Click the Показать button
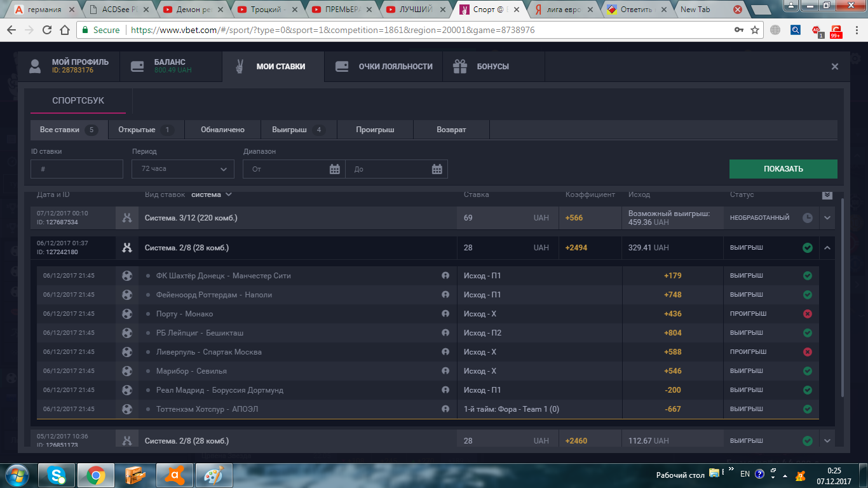This screenshot has height=488, width=868. (x=783, y=169)
